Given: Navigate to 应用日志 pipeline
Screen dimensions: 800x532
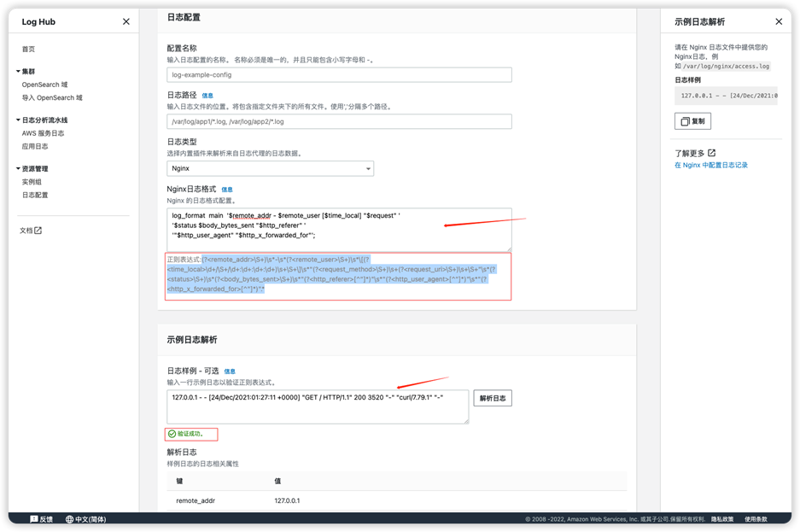Looking at the screenshot, I should [35, 146].
